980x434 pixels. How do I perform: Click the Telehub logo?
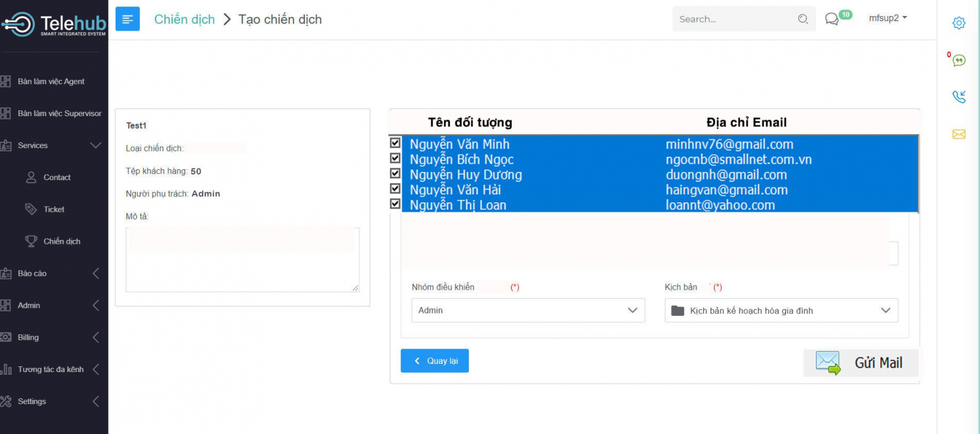[x=54, y=24]
